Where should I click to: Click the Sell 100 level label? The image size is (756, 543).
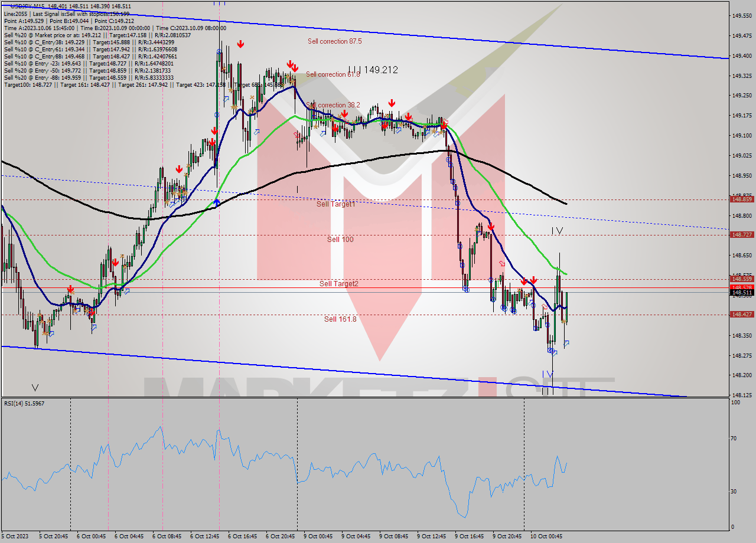(x=339, y=240)
